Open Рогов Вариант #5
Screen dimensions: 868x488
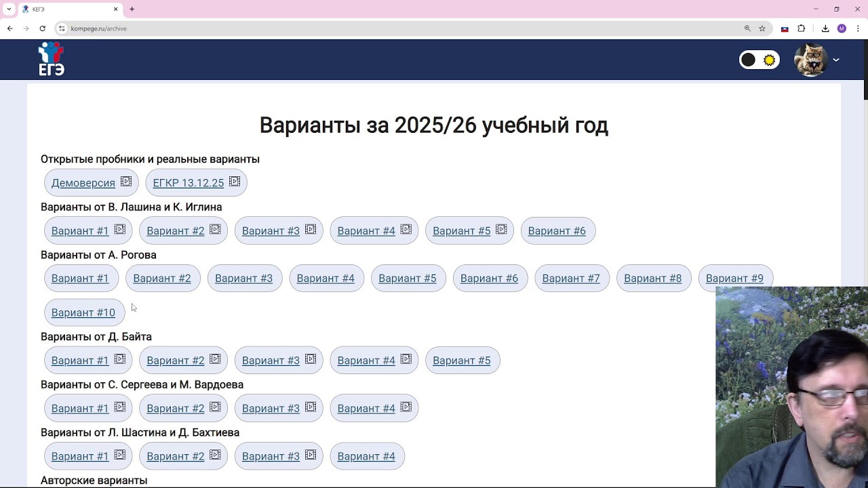tap(408, 279)
